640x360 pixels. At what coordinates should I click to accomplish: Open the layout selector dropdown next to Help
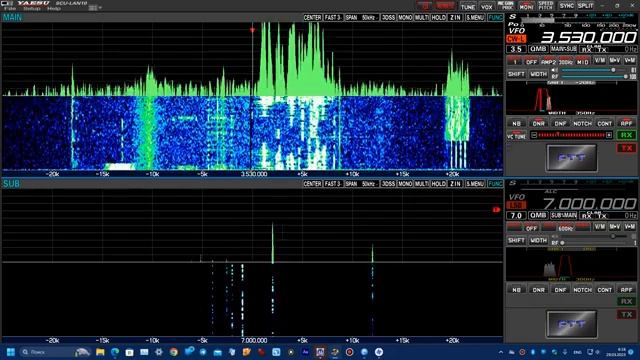point(95,8)
